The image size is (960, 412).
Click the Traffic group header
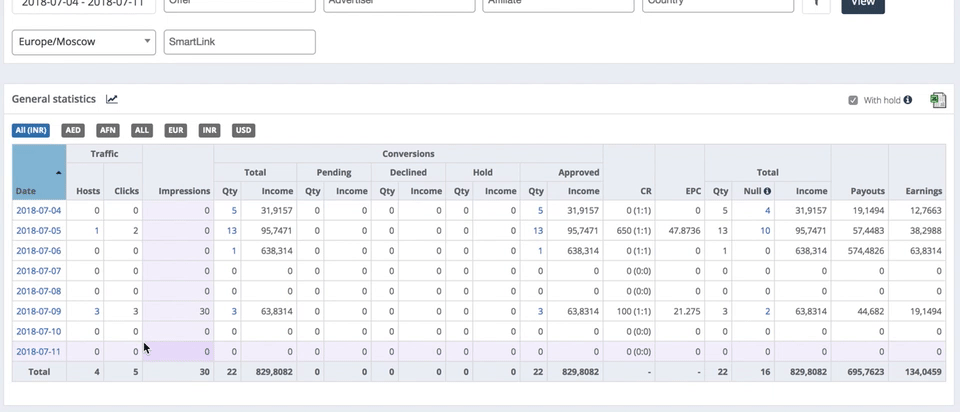(105, 154)
